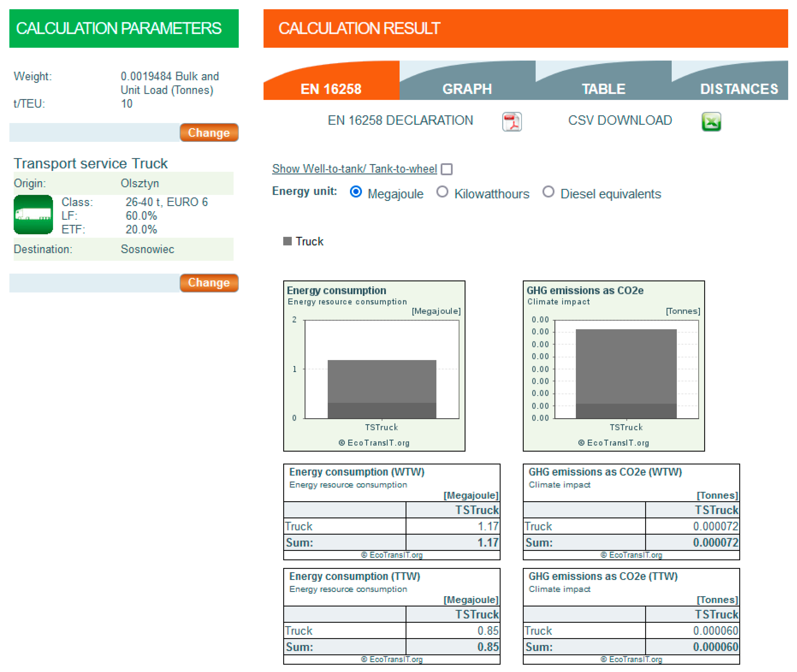Click the CSV DOWNLOAD label

(x=620, y=120)
